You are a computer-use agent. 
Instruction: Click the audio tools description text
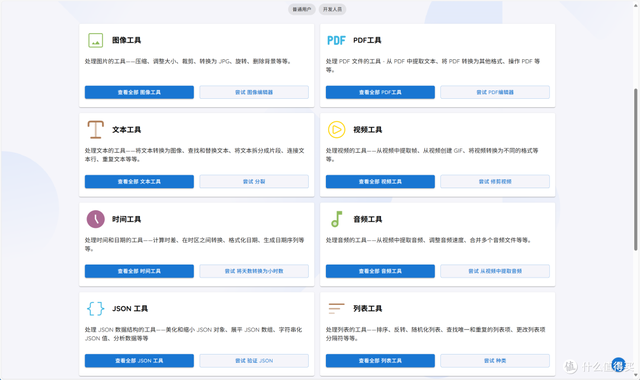click(429, 240)
